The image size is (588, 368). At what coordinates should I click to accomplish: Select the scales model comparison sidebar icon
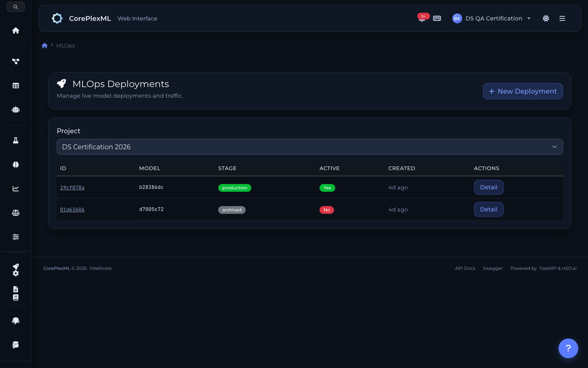point(16,213)
